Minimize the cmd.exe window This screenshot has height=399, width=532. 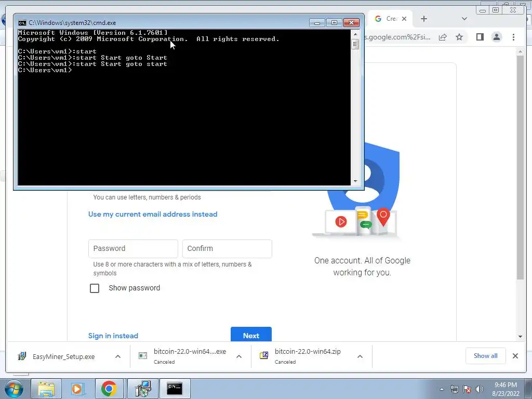point(317,23)
